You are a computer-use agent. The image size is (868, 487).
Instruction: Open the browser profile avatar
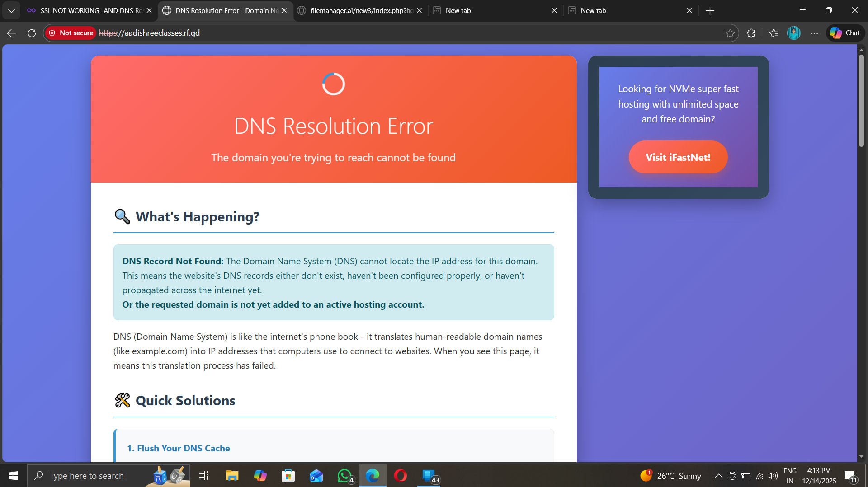[x=793, y=33]
